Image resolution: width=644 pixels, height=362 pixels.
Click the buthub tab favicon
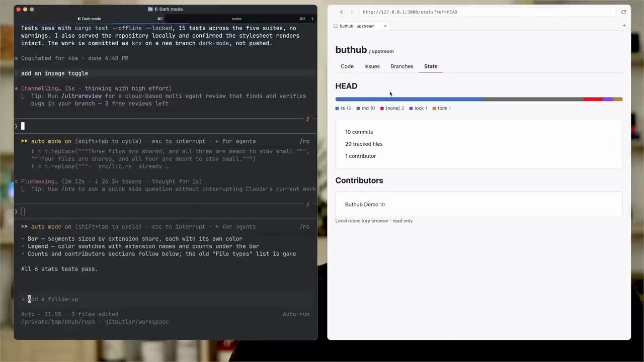point(336,26)
